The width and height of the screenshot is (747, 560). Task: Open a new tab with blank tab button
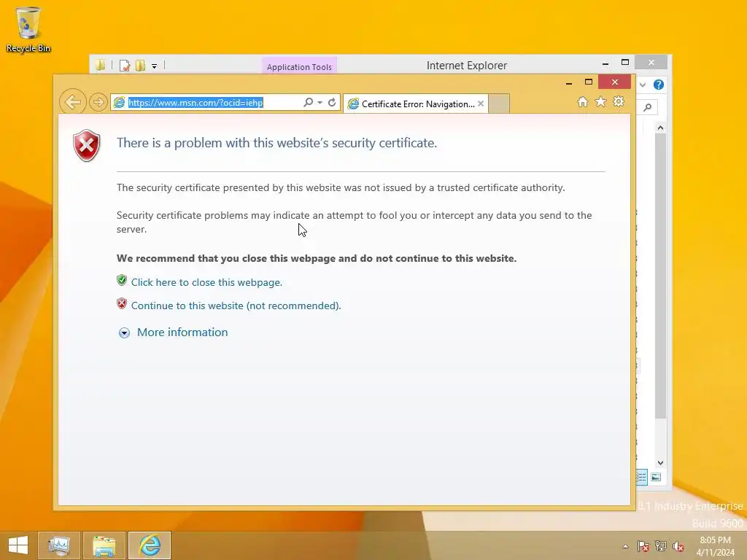point(499,104)
